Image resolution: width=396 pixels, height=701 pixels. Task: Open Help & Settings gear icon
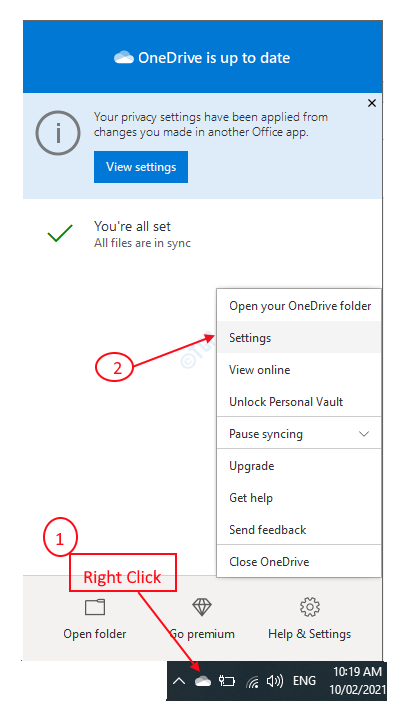click(309, 607)
